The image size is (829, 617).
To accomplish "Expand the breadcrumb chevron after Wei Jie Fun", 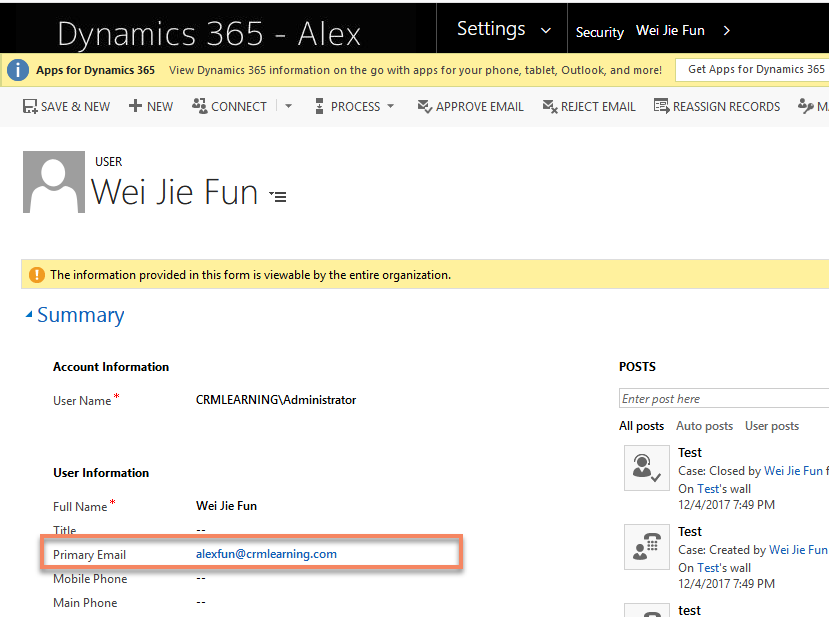I will 726,31.
